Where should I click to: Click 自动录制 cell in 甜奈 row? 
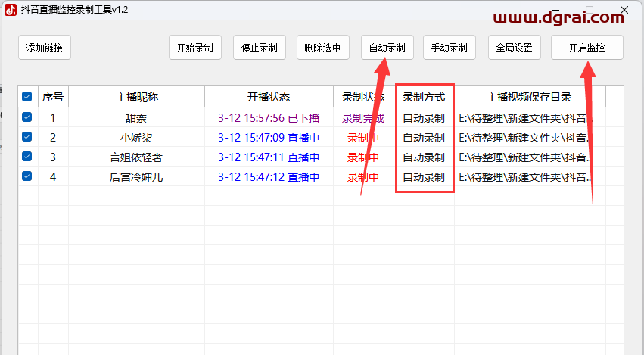(424, 118)
